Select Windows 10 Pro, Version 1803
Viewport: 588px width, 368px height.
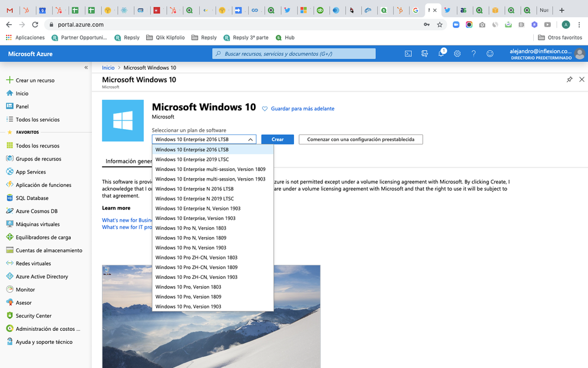coord(213,287)
